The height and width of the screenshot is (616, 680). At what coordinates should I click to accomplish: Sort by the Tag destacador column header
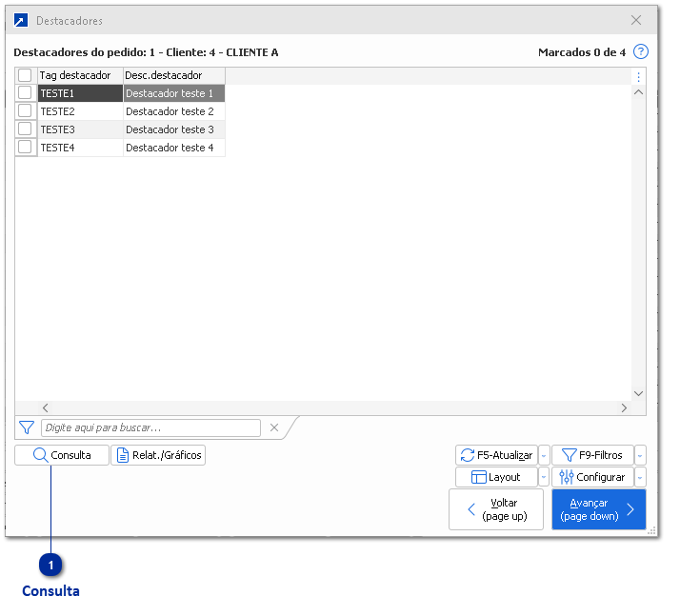[x=81, y=75]
